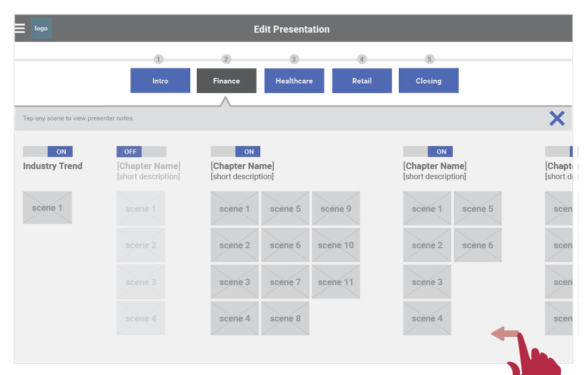The height and width of the screenshot is (375, 588).
Task: Click the Finance tab button
Action: pyautogui.click(x=227, y=81)
